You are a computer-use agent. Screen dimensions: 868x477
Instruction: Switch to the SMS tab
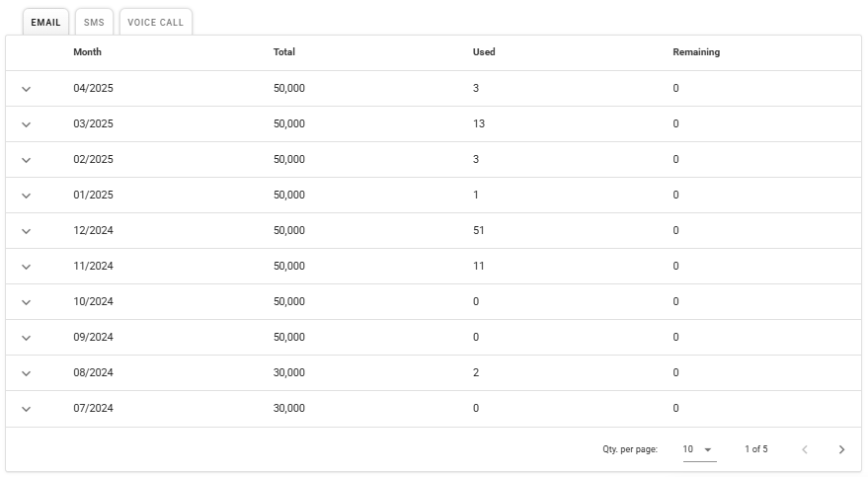point(94,23)
